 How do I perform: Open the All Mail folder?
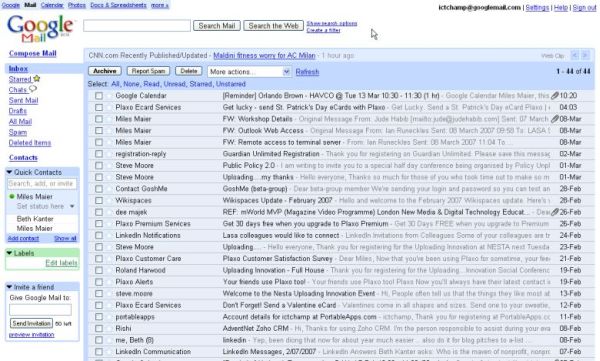pos(20,122)
